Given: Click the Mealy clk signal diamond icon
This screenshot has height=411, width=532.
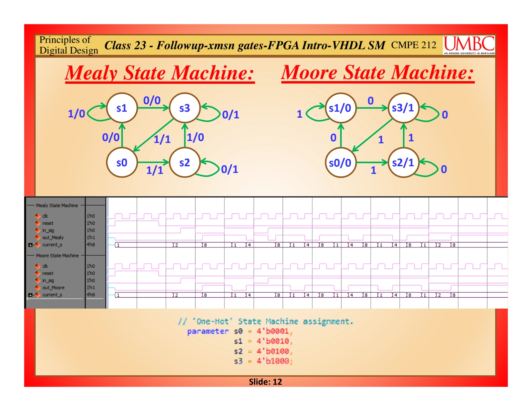Looking at the screenshot, I should pos(38,216).
